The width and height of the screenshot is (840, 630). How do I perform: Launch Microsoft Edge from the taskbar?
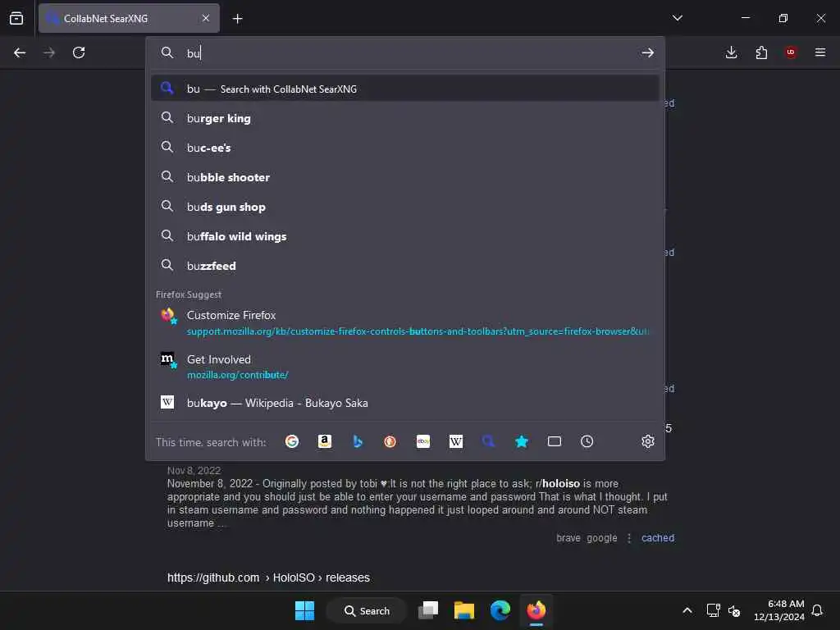tap(500, 610)
